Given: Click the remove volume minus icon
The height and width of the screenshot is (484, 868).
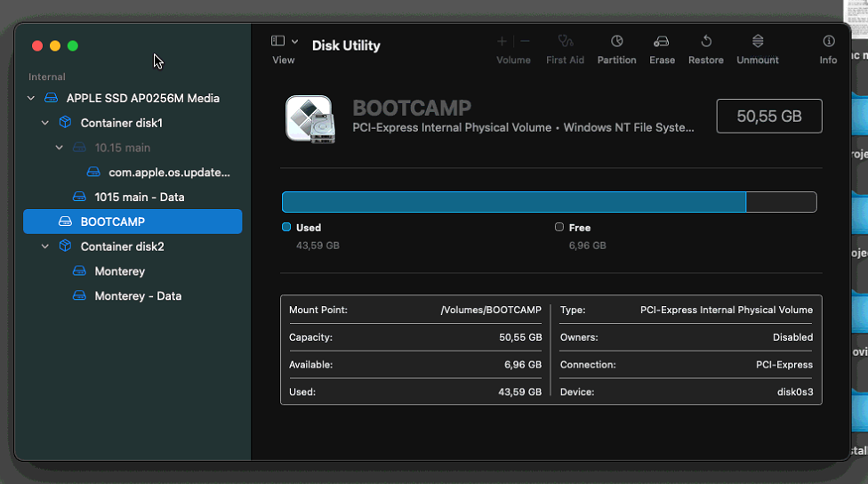Looking at the screenshot, I should pyautogui.click(x=526, y=42).
